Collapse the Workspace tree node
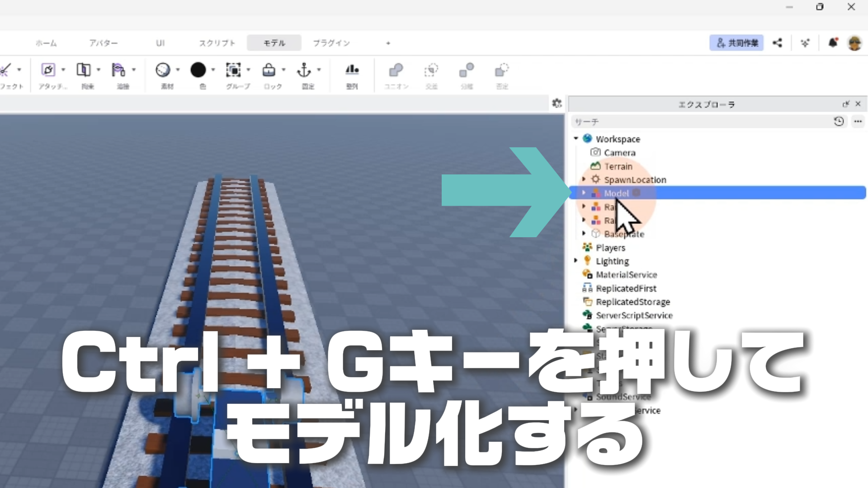 pos(576,138)
